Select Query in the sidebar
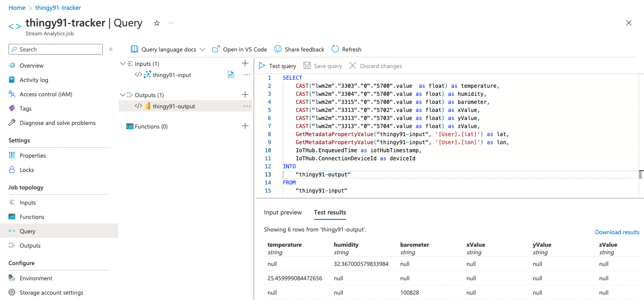The image size is (644, 300). point(59,231)
